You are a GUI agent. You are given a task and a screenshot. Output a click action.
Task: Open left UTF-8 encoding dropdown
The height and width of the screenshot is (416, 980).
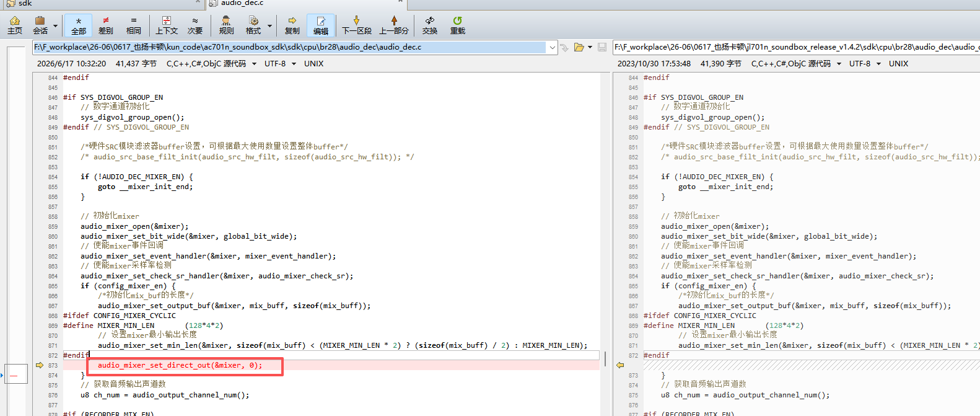point(294,64)
